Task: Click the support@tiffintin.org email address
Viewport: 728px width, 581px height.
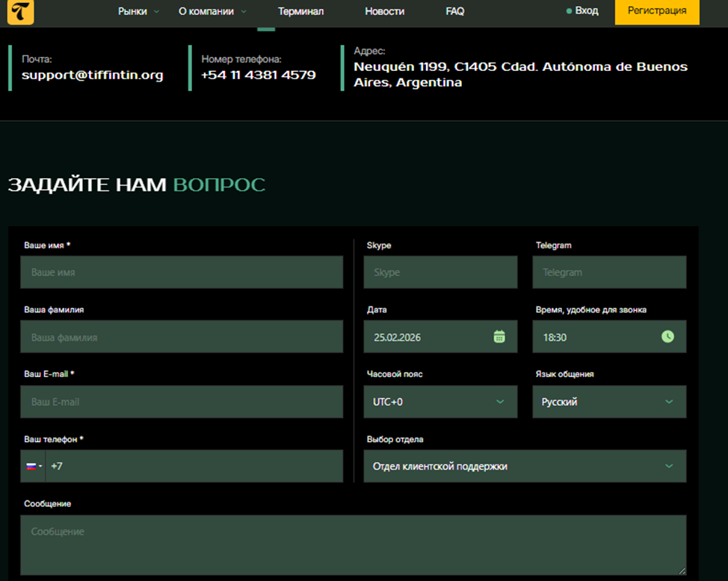Action: 92,75
